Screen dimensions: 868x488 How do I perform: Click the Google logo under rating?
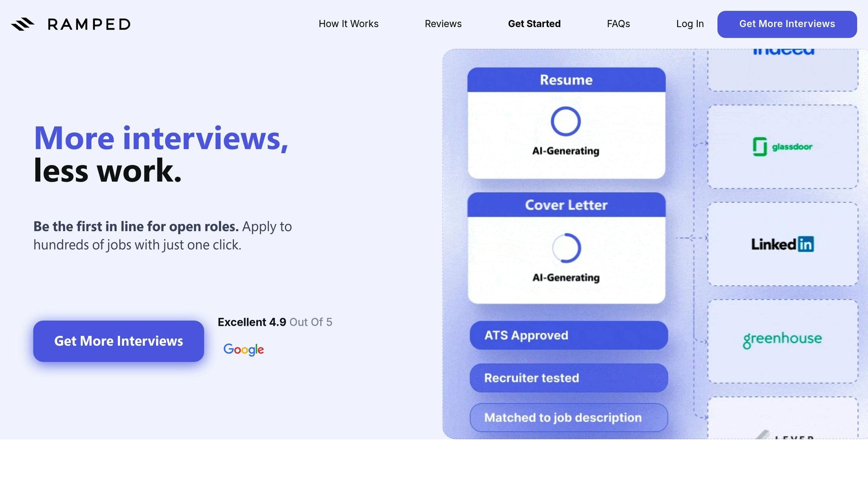tap(244, 349)
